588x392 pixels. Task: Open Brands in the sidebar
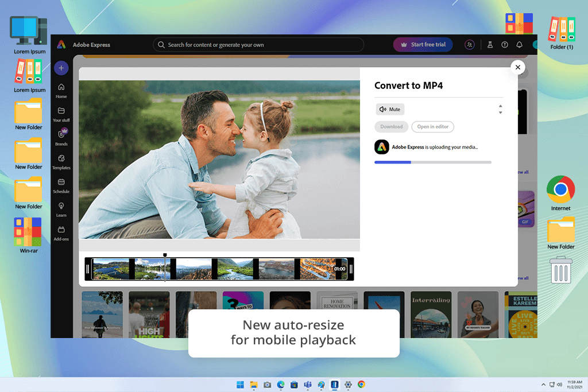pyautogui.click(x=61, y=138)
